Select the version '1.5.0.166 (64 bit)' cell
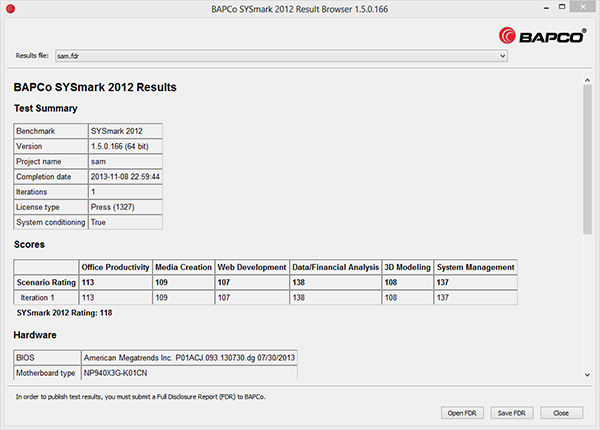This screenshot has height=430, width=600. [126, 146]
